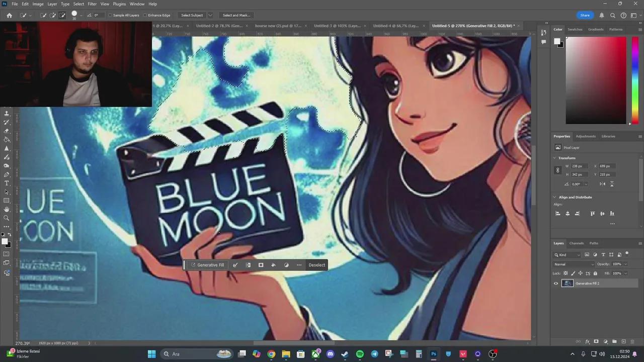This screenshot has height=362, width=644.
Task: Click the layer style fx icon
Action: click(x=587, y=342)
